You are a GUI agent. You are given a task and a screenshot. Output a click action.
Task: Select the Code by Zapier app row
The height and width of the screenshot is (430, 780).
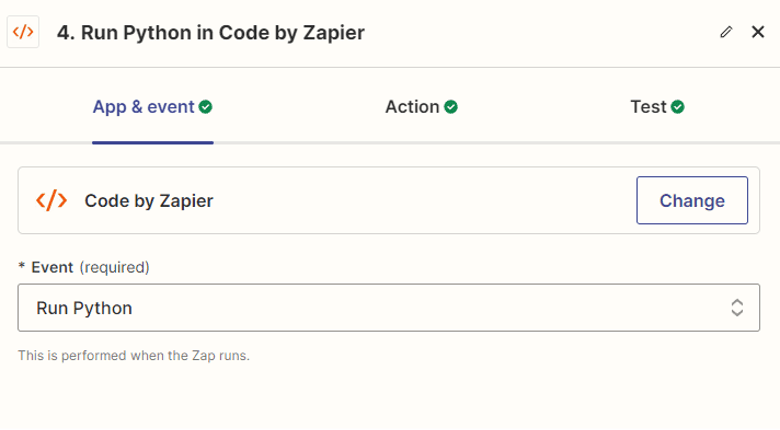point(389,200)
